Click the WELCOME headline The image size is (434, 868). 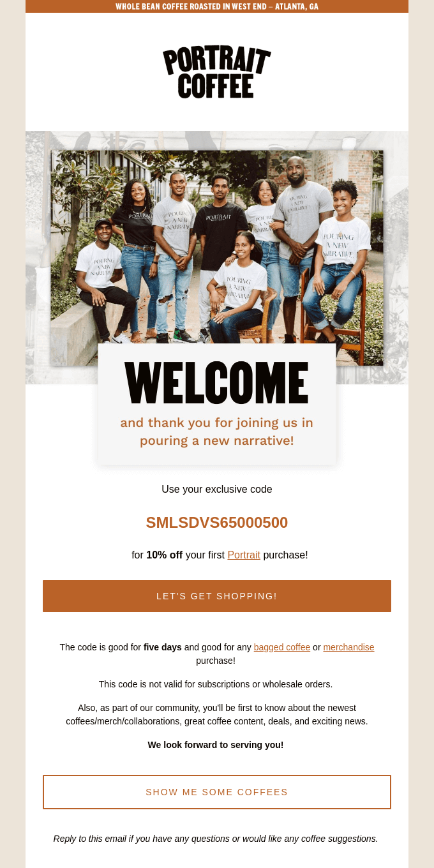216,383
